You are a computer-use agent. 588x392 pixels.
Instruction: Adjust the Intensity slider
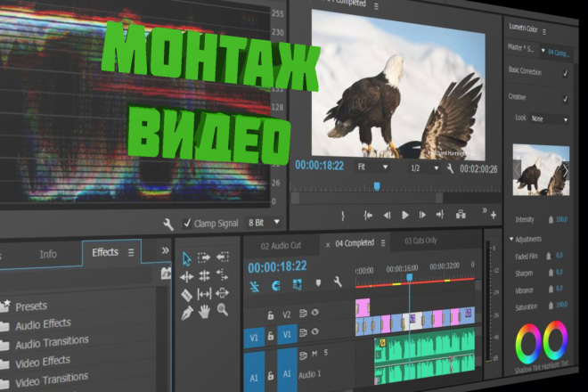pyautogui.click(x=551, y=220)
